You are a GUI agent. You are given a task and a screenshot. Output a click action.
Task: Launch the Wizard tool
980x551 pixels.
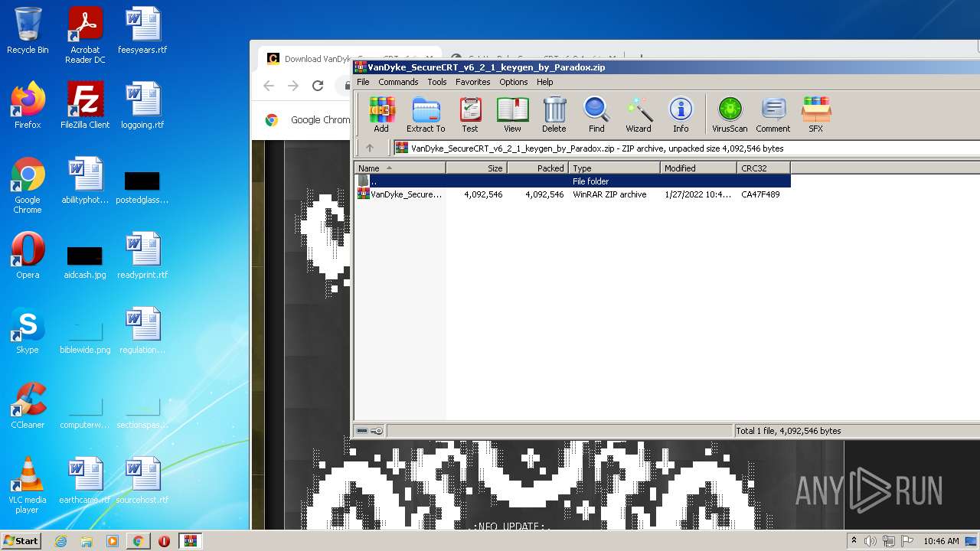point(639,115)
